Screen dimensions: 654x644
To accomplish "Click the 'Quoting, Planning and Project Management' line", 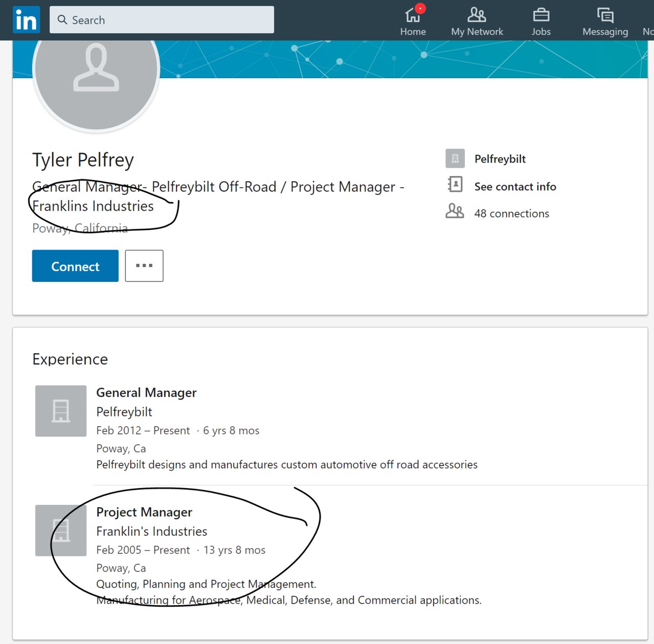I will coord(206,584).
